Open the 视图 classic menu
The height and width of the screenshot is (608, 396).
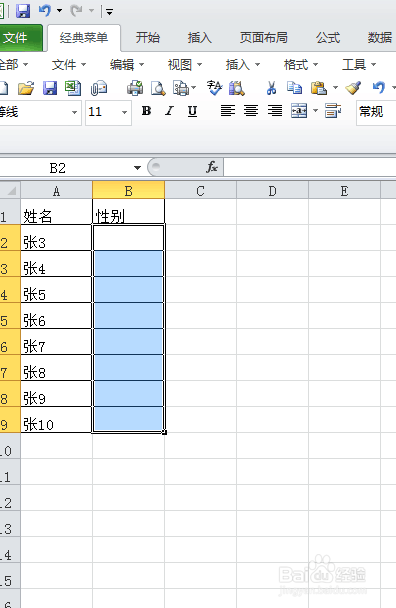[185, 64]
